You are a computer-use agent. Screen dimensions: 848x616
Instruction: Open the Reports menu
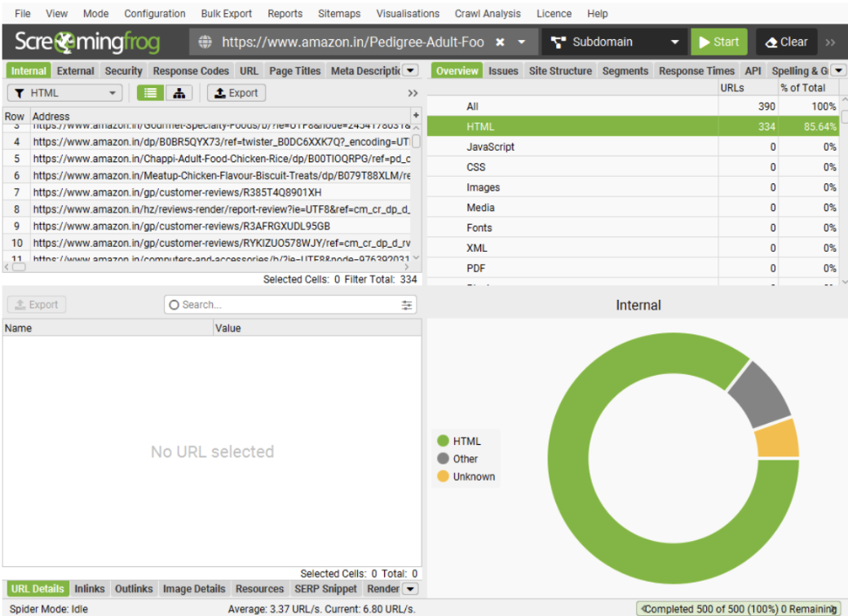[285, 14]
